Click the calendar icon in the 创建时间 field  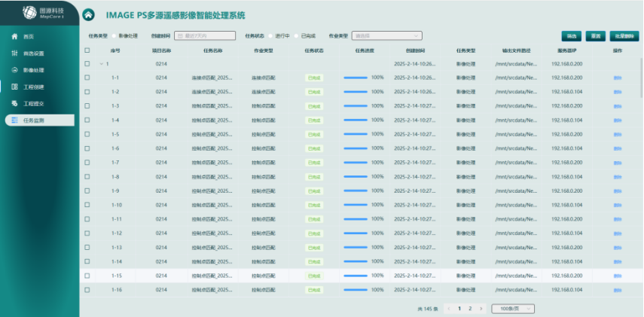(179, 35)
